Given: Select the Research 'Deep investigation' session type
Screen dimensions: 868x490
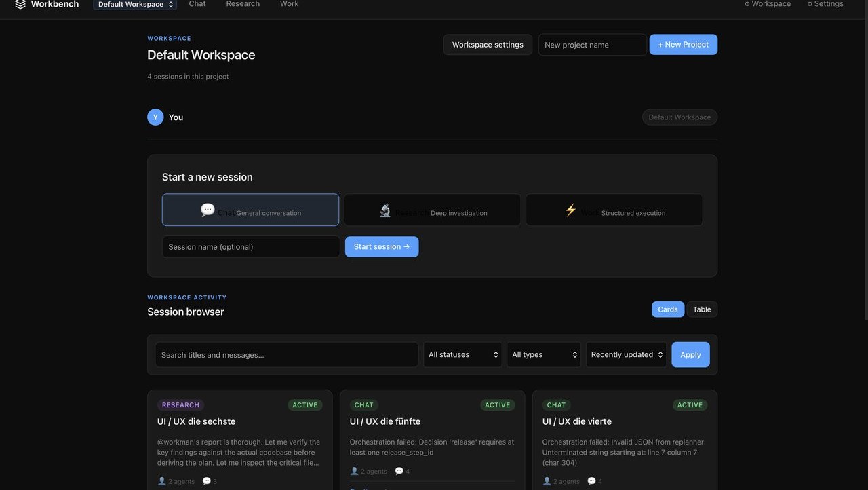Looking at the screenshot, I should [x=432, y=210].
